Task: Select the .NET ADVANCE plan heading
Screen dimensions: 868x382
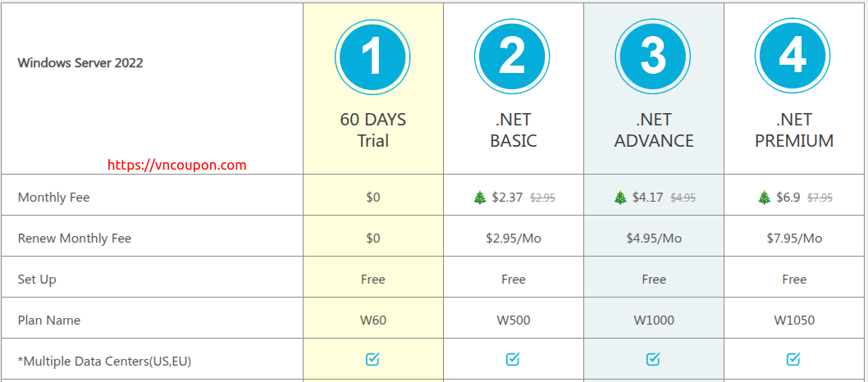Action: (x=653, y=130)
